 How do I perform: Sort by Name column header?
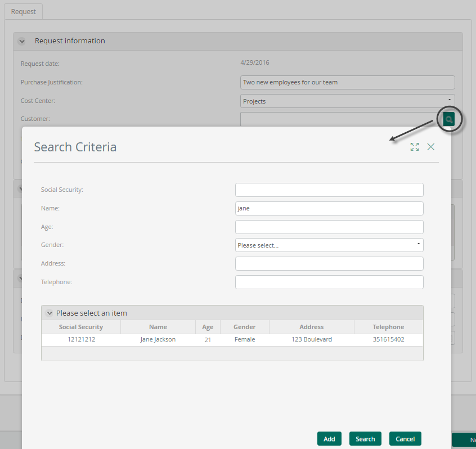158,327
